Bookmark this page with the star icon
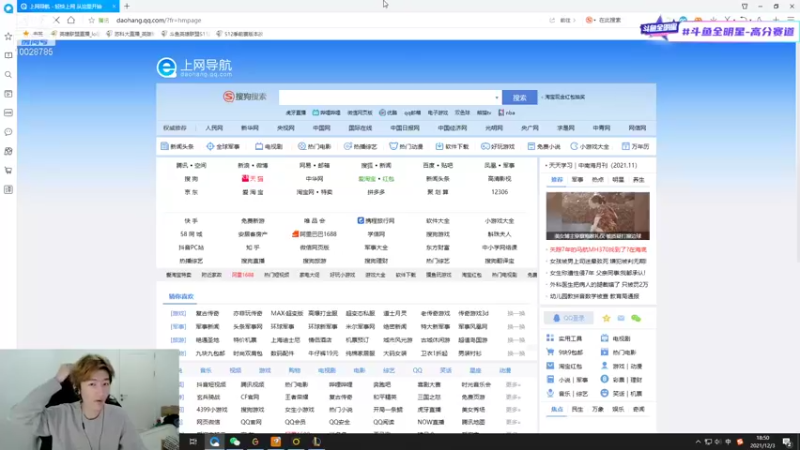 91,20
